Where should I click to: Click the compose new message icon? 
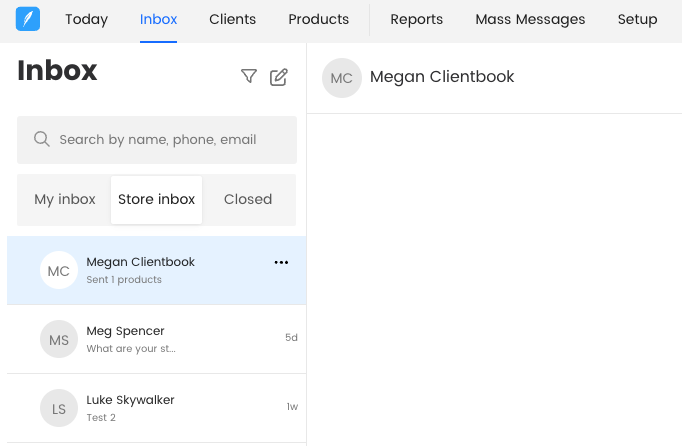(279, 76)
